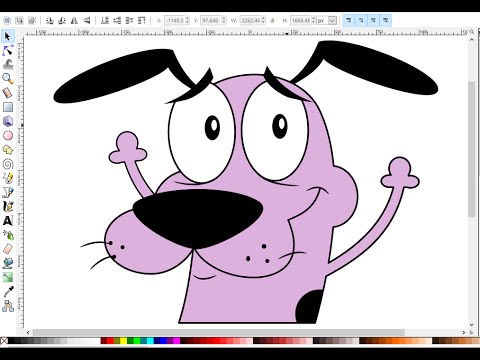This screenshot has width=480, height=360.
Task: Rotate selection 90° counter-clockwise
Action: [50, 21]
